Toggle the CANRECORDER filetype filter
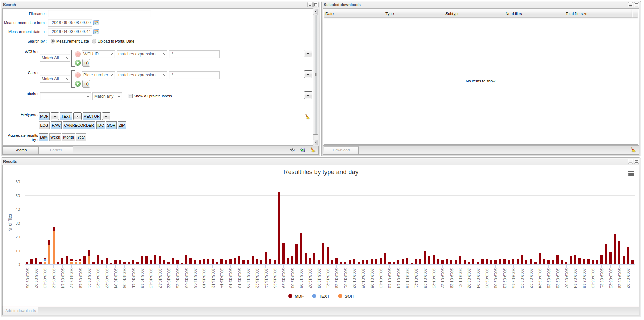This screenshot has height=320, width=644. click(79, 125)
